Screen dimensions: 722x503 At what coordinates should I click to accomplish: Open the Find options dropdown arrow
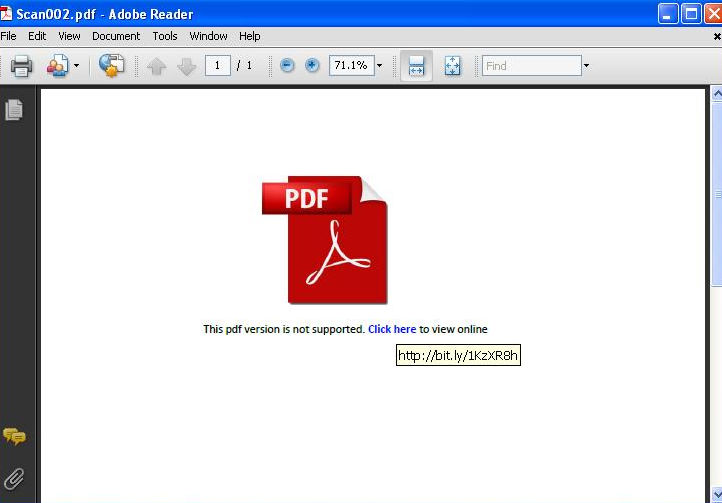[586, 66]
